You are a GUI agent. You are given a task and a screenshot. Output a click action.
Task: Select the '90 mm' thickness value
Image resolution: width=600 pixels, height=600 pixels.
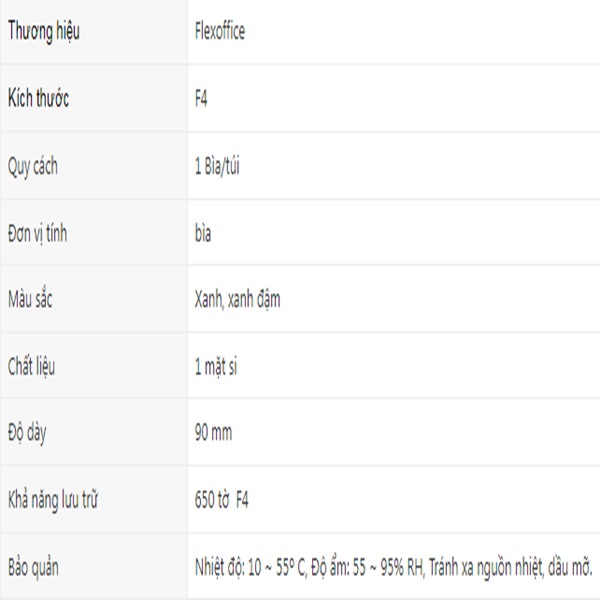coord(213,433)
